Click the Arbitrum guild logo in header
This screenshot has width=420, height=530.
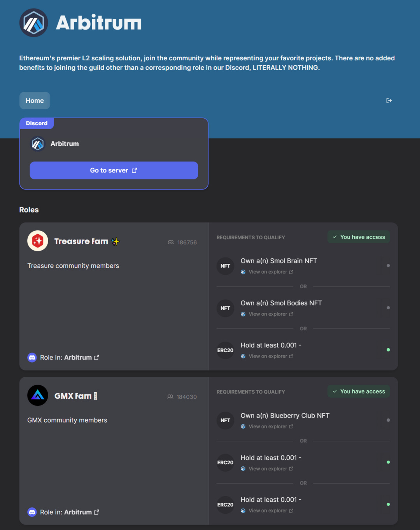[34, 23]
